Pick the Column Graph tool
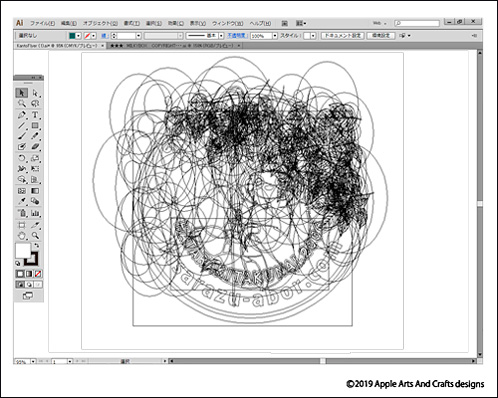The width and height of the screenshot is (498, 398). [35, 213]
